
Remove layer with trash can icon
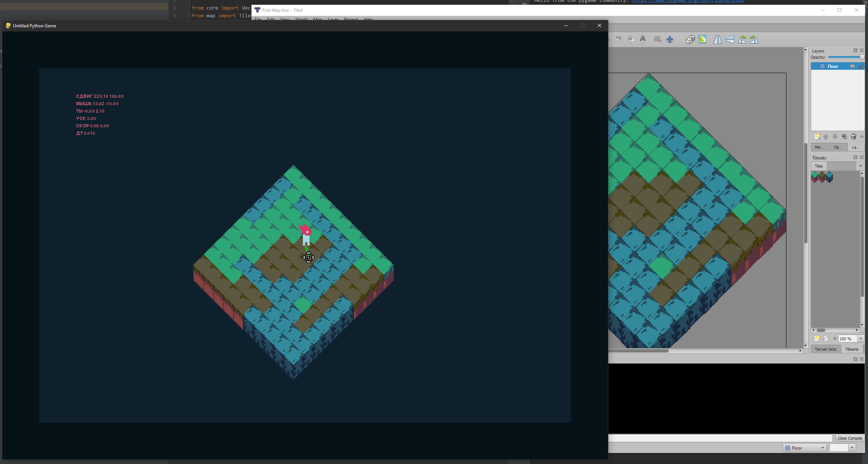(x=853, y=137)
